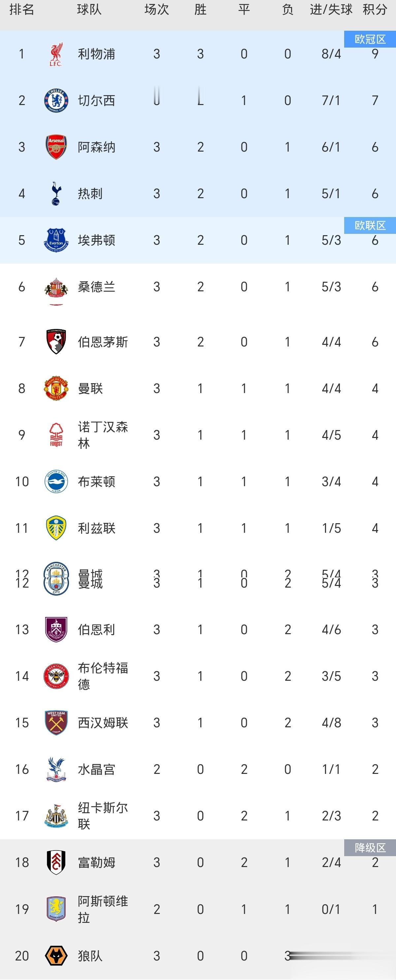This screenshot has width=396, height=980.
Task: Tap the Manchester United crest
Action: (x=56, y=388)
